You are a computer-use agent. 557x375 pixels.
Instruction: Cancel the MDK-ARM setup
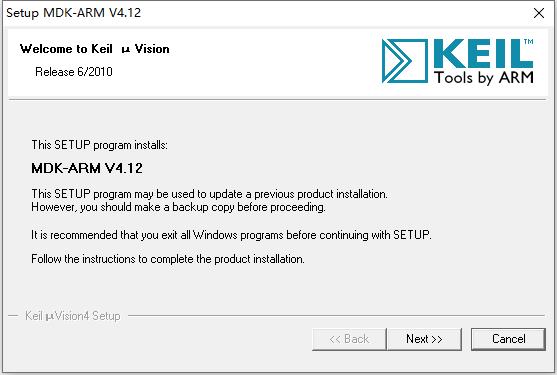508,339
